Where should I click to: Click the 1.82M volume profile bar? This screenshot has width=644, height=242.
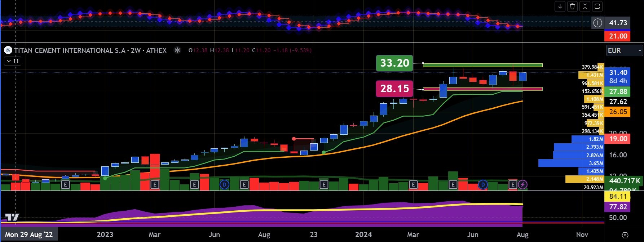tap(588, 139)
